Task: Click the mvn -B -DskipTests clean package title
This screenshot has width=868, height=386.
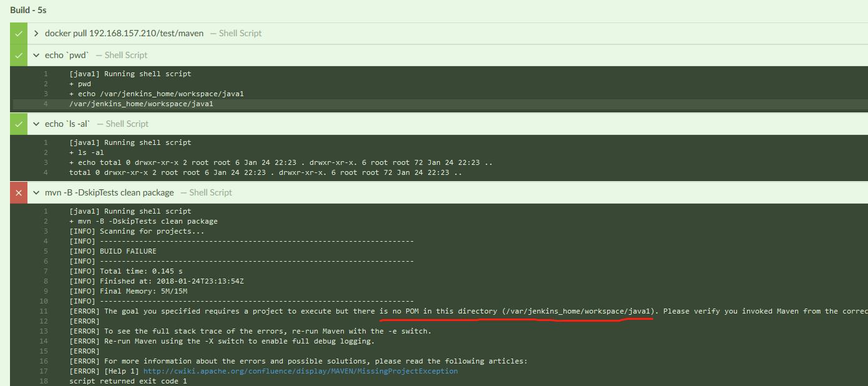Action: [x=109, y=192]
